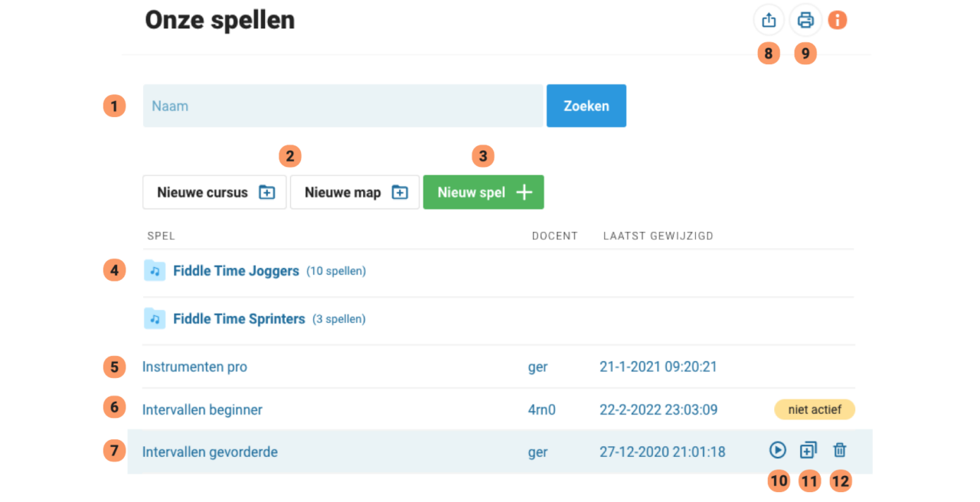
Task: Click the print icon
Action: click(x=805, y=20)
